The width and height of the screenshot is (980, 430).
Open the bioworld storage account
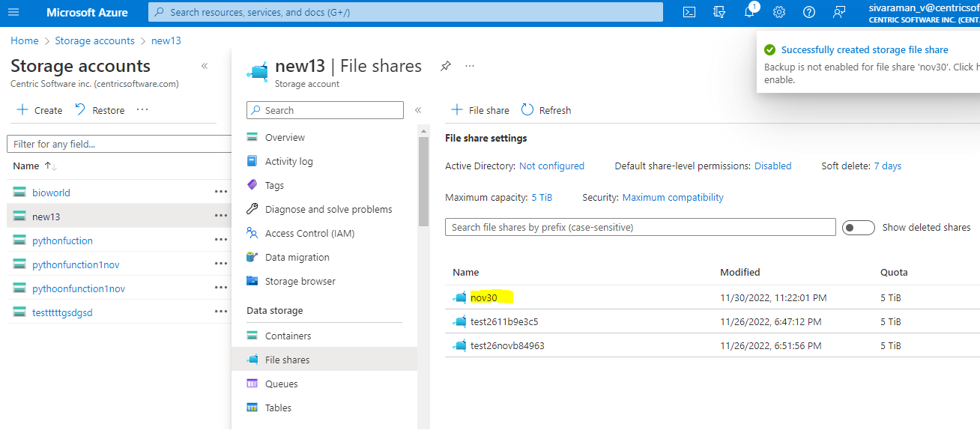[x=51, y=193]
